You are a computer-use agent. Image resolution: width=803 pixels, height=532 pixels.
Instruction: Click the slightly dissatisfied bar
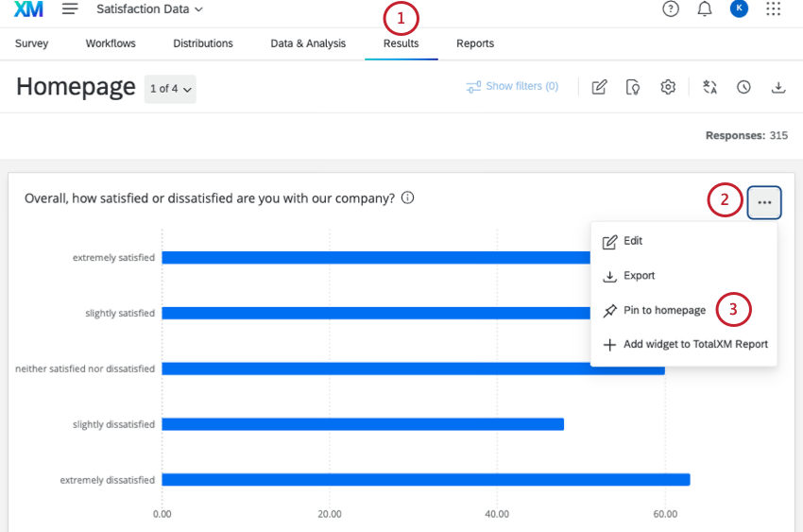coord(363,424)
